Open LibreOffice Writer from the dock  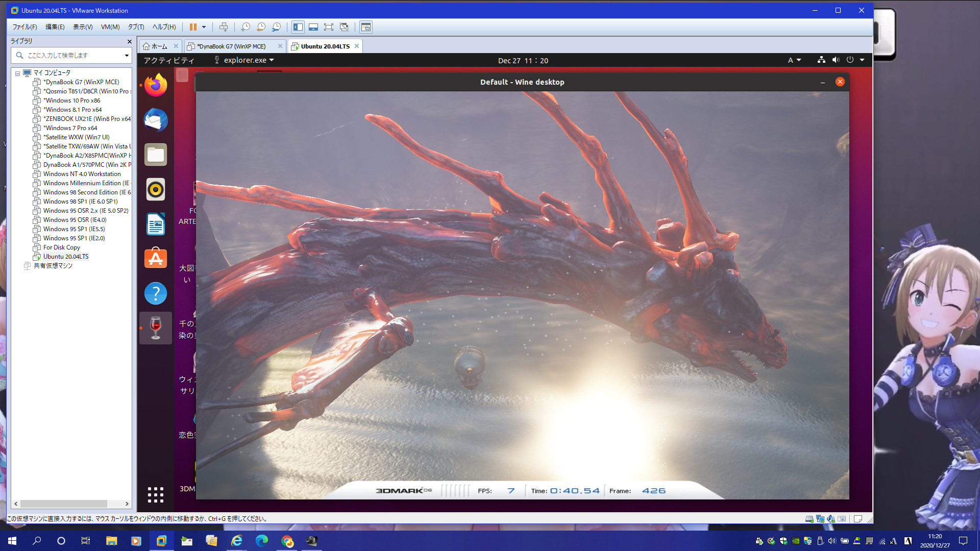pos(156,224)
